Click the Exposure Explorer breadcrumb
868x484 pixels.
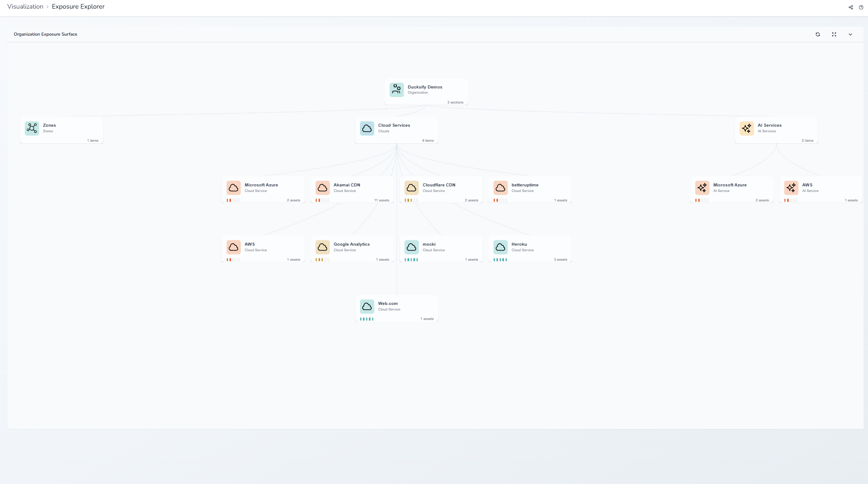[x=78, y=6]
